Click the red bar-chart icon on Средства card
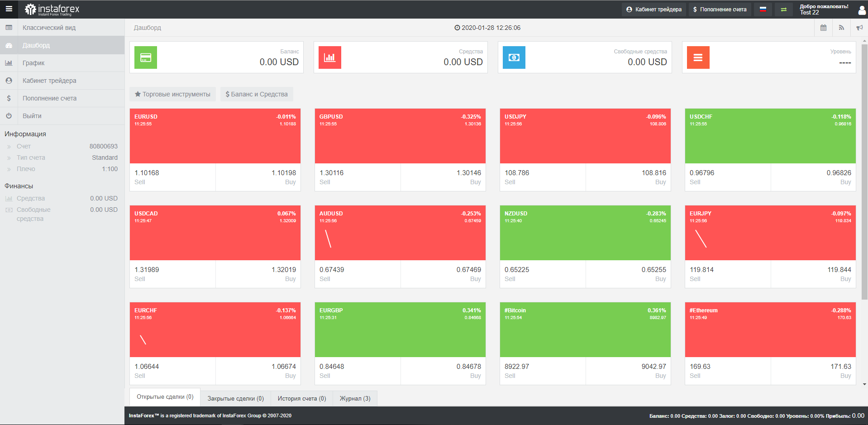Viewport: 868px width, 425px height. pos(329,57)
